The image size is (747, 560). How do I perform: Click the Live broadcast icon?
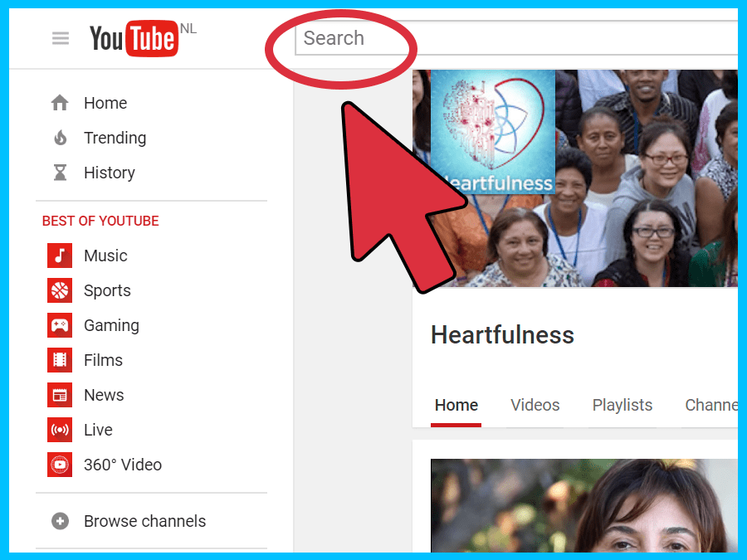(60, 430)
